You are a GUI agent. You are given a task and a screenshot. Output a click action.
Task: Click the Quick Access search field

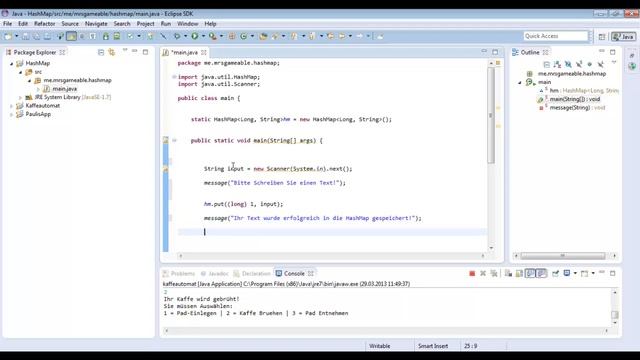pos(556,36)
